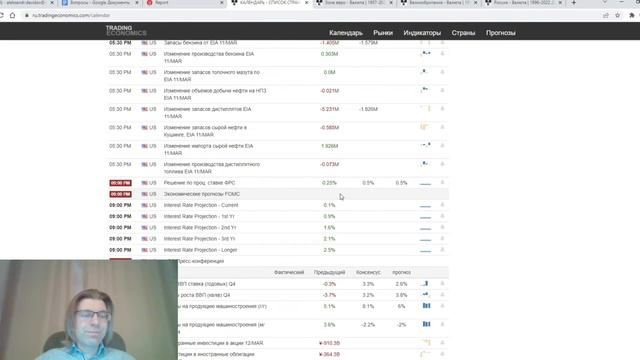This screenshot has height=360, width=640.
Task: Click Фактический column header
Action: pos(289,272)
